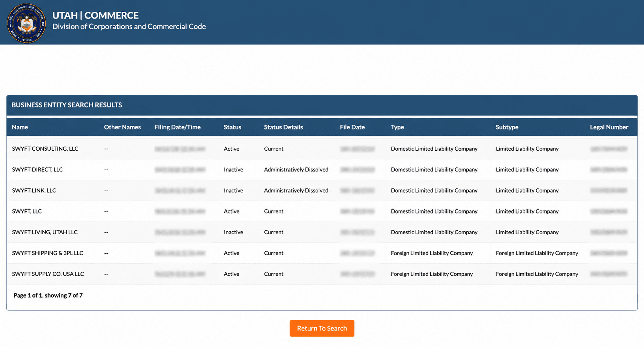Click Business Entity Search Results heading

point(67,105)
